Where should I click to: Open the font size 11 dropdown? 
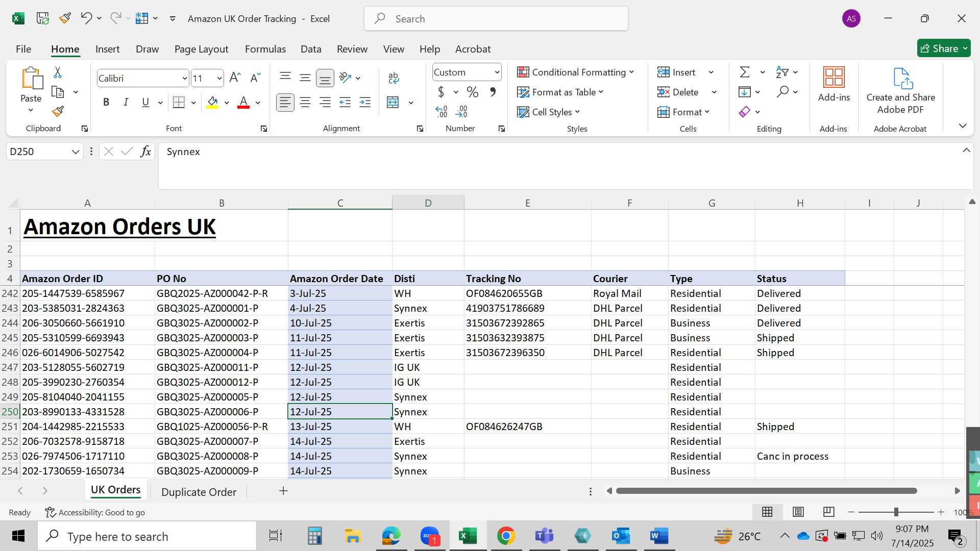click(219, 78)
